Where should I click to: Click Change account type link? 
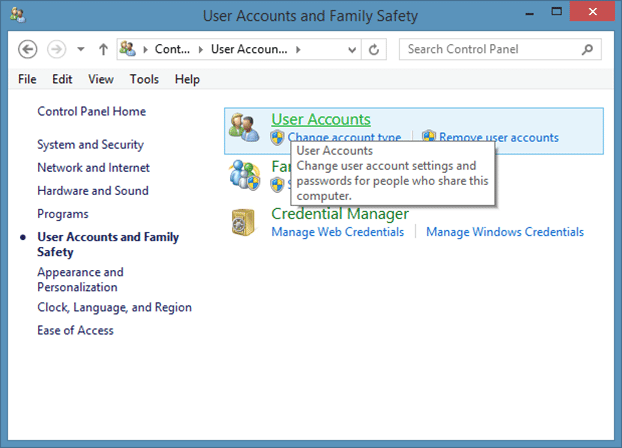344,137
